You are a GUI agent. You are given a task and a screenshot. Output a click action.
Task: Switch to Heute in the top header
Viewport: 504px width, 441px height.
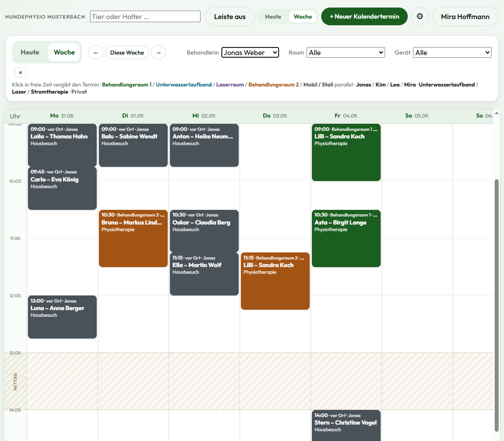pos(273,16)
